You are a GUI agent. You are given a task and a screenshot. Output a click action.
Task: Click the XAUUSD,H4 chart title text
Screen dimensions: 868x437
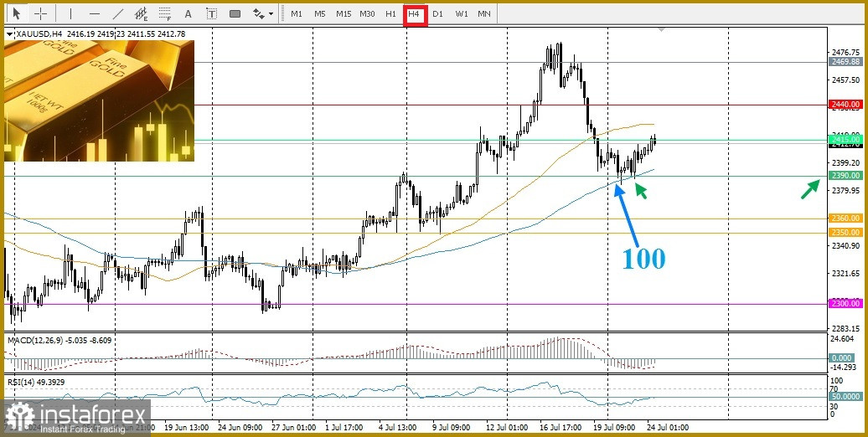(38, 34)
